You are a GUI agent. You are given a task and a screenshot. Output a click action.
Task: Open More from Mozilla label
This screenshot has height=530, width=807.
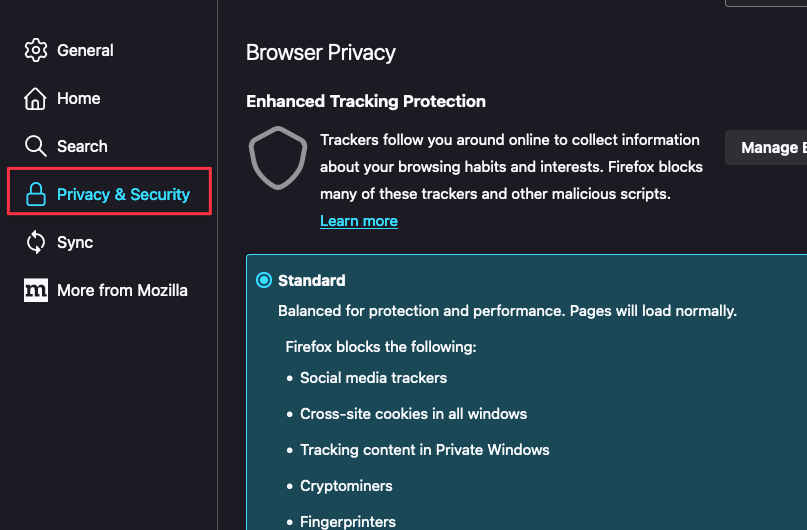(122, 290)
